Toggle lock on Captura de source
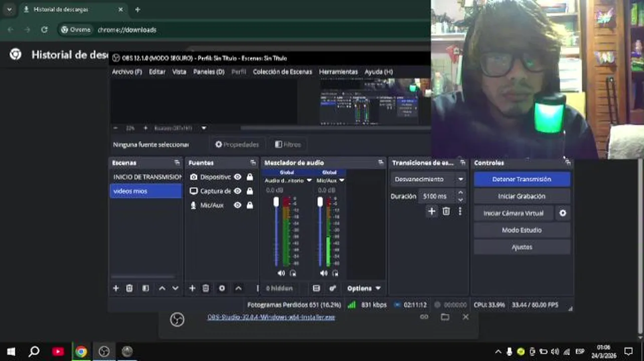 click(x=250, y=191)
